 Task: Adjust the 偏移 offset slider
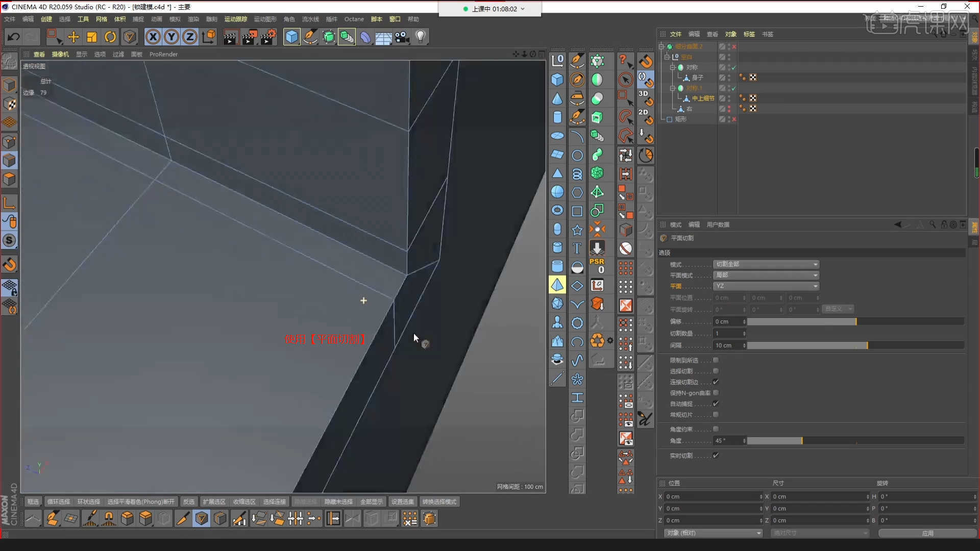(x=855, y=321)
